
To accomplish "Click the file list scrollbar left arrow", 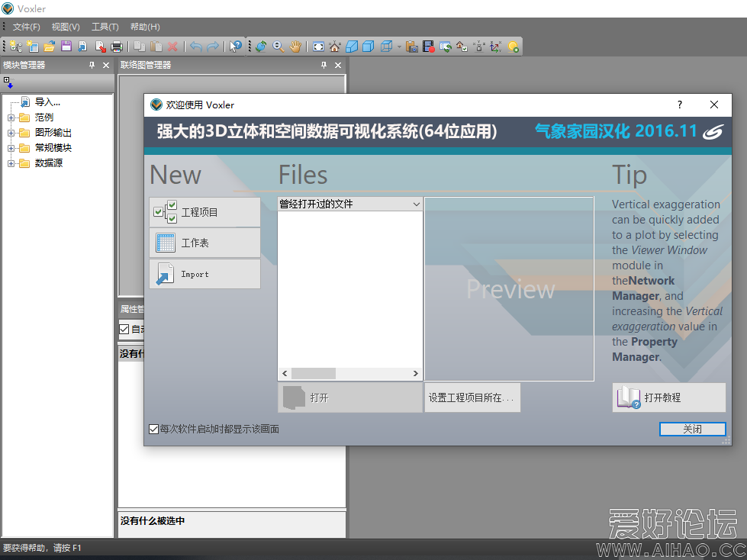I will [285, 373].
